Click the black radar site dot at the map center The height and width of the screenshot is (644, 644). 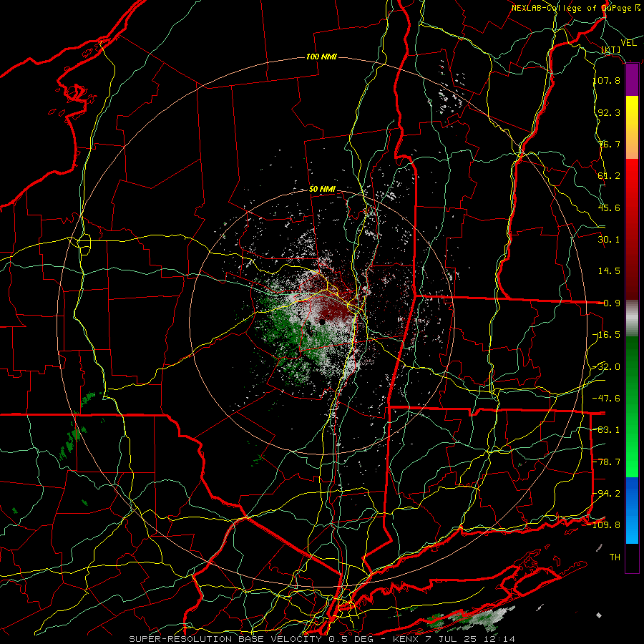point(323,322)
